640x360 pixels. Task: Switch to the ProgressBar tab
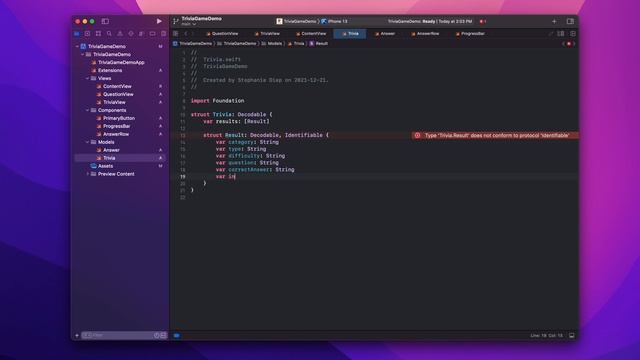470,34
